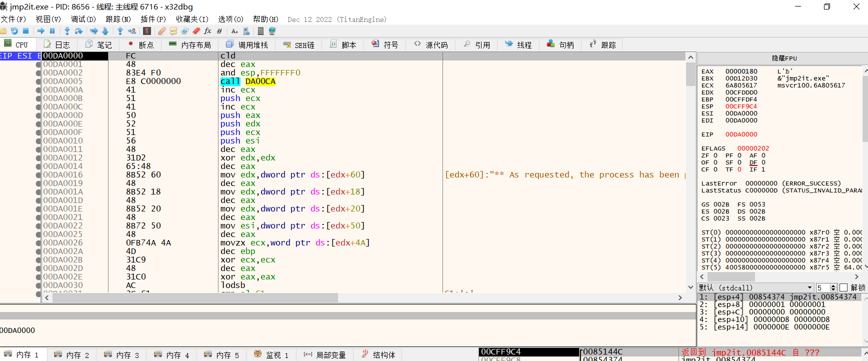Select argument row '2: [esp+8] 00000001'
Viewport: 868px width, 361px height.
[x=780, y=304]
